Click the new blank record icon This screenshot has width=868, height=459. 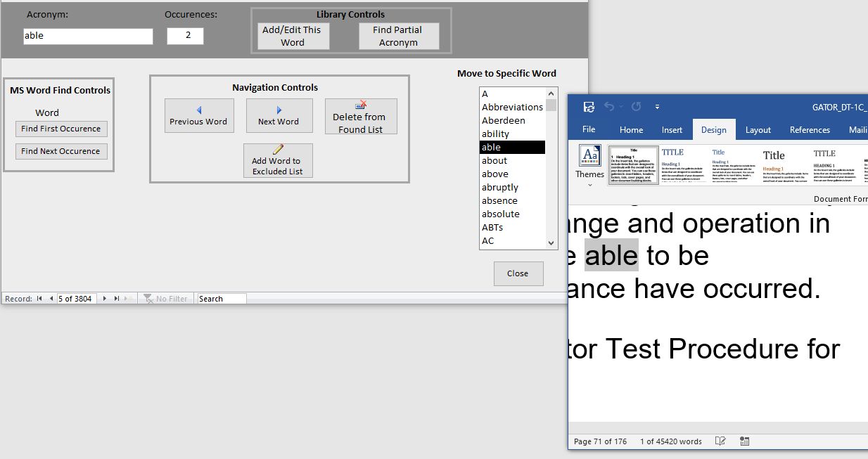click(129, 299)
